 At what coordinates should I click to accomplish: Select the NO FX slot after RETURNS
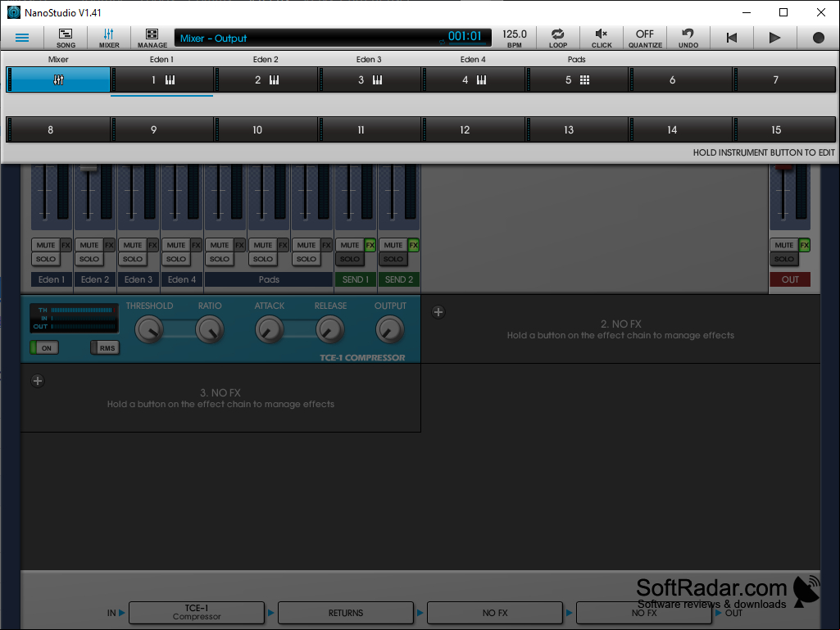[495, 612]
